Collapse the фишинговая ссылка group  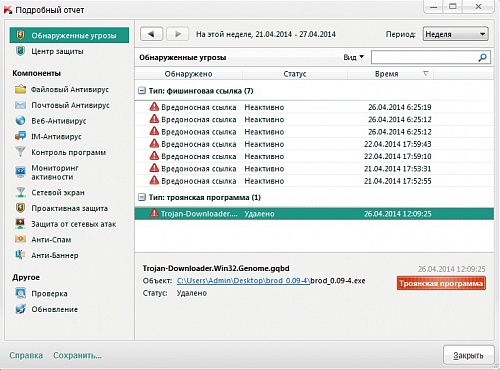click(142, 91)
